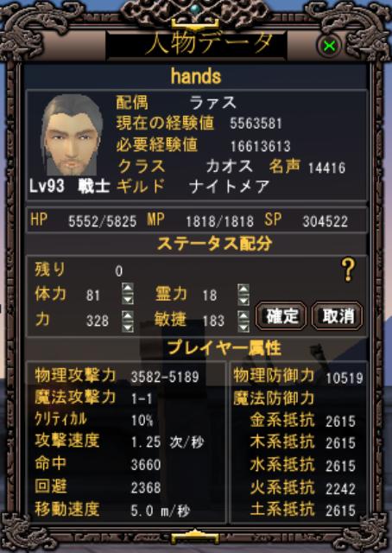Increase 力 stat using up arrow

128,315
